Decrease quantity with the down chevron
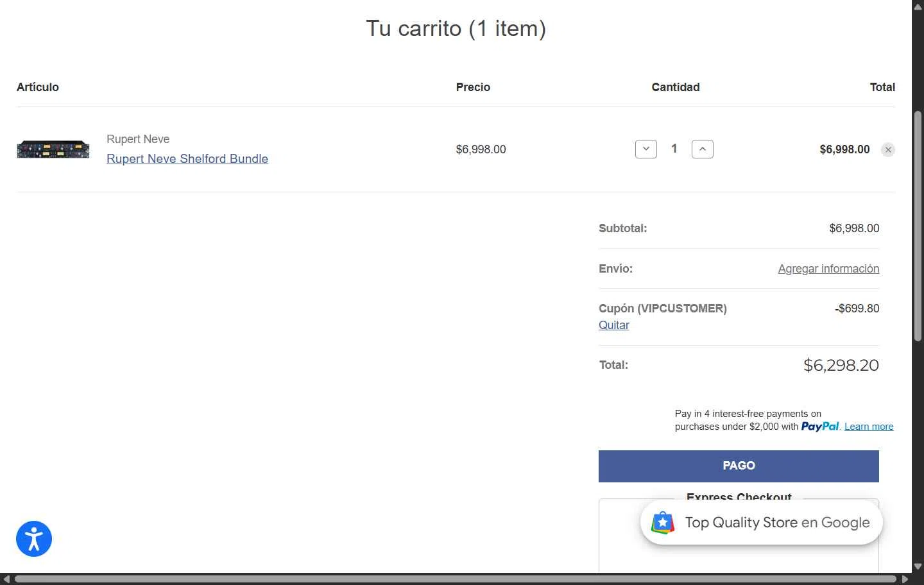 click(x=646, y=149)
